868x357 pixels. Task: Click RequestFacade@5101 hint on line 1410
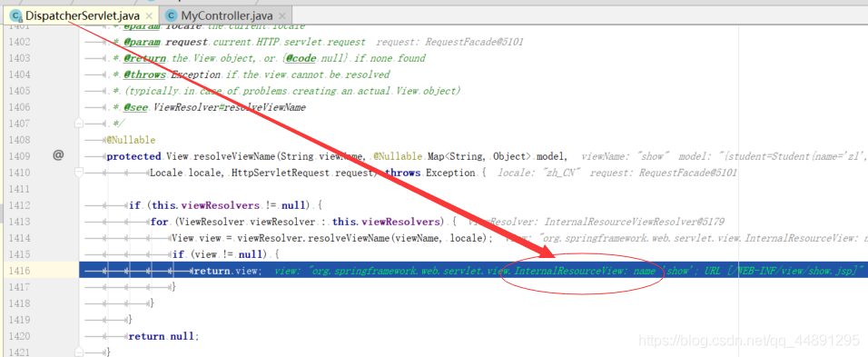[x=688, y=173]
